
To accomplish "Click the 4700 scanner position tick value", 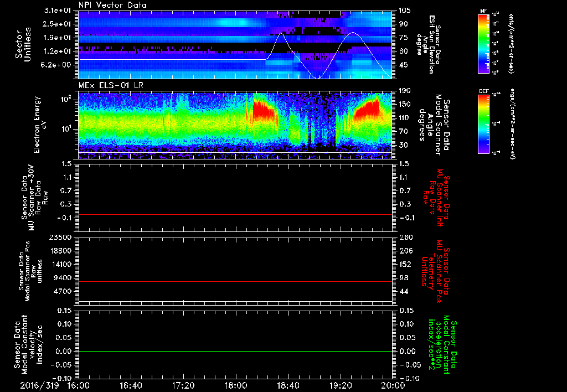I will pos(62,291).
